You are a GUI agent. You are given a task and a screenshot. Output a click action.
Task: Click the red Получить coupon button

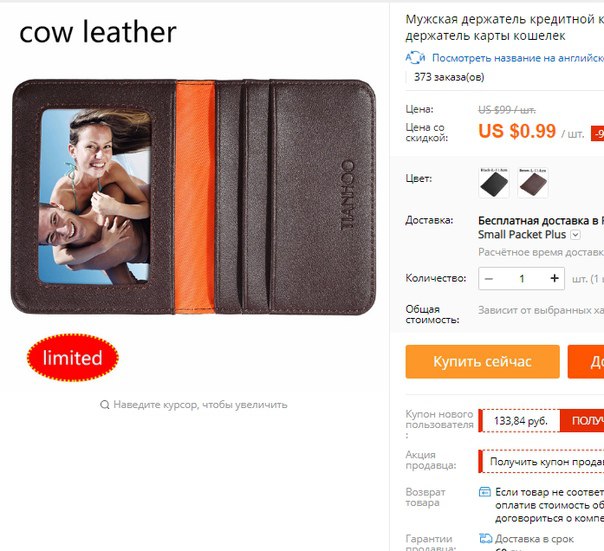pyautogui.click(x=582, y=420)
